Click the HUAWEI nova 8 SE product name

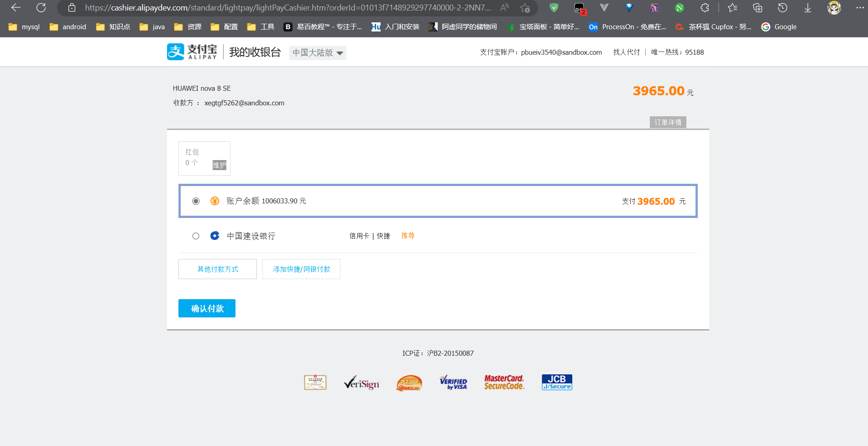click(x=202, y=88)
